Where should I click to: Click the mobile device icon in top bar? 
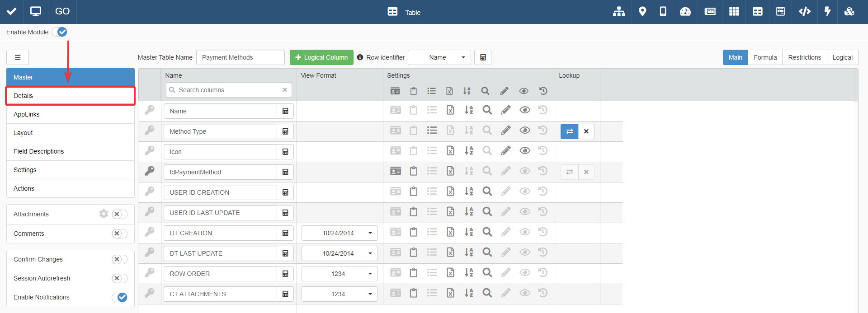(x=663, y=12)
